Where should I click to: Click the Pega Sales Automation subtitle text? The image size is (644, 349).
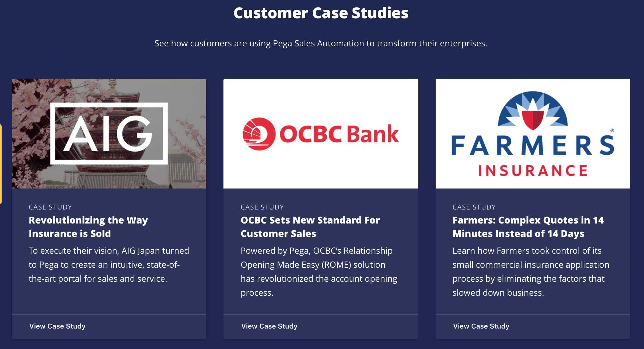(321, 43)
